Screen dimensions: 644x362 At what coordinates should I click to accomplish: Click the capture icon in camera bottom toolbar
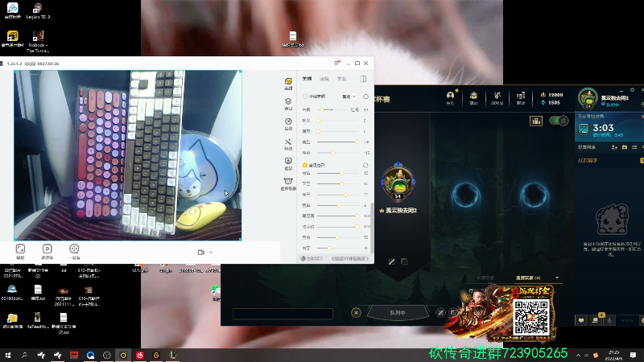point(20,251)
